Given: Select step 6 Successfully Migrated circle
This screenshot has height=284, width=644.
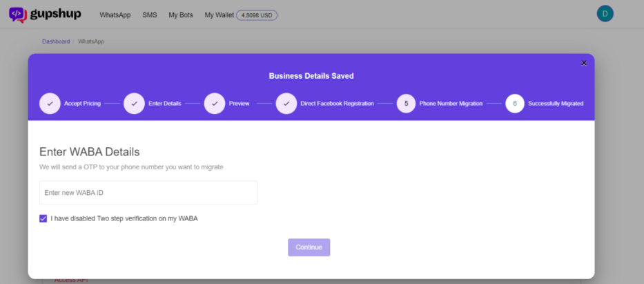Looking at the screenshot, I should (x=515, y=104).
